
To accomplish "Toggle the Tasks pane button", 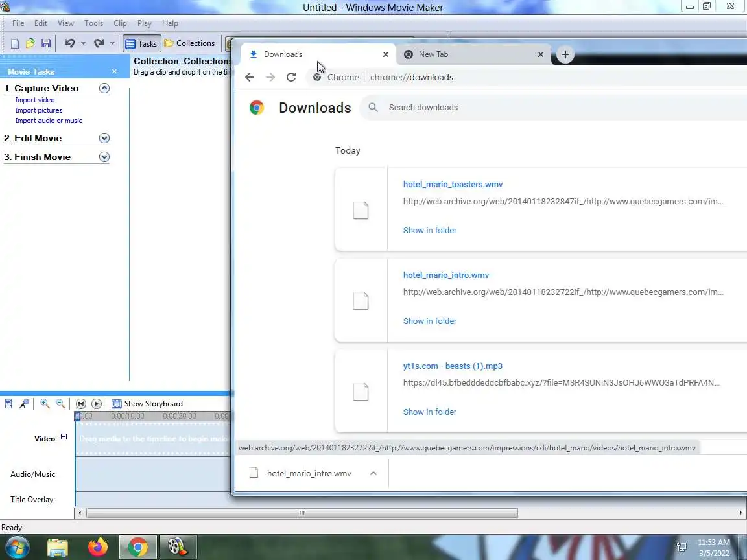I will click(141, 43).
